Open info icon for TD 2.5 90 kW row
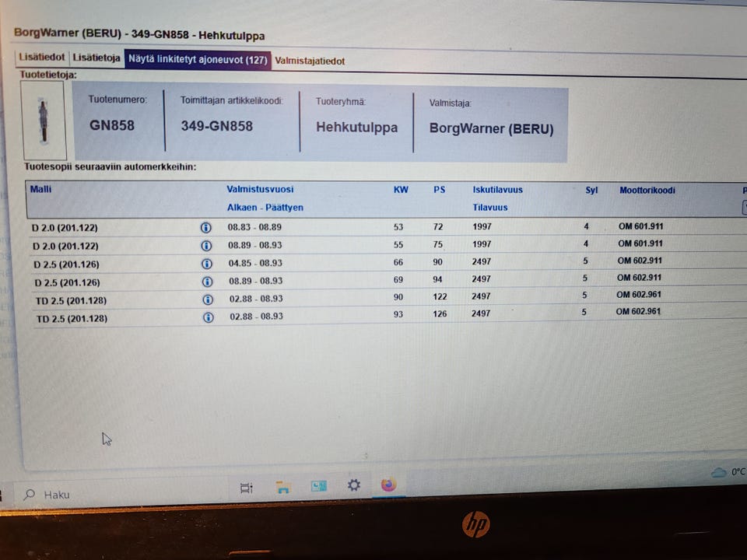Viewport: 747px width, 560px height. [x=208, y=299]
